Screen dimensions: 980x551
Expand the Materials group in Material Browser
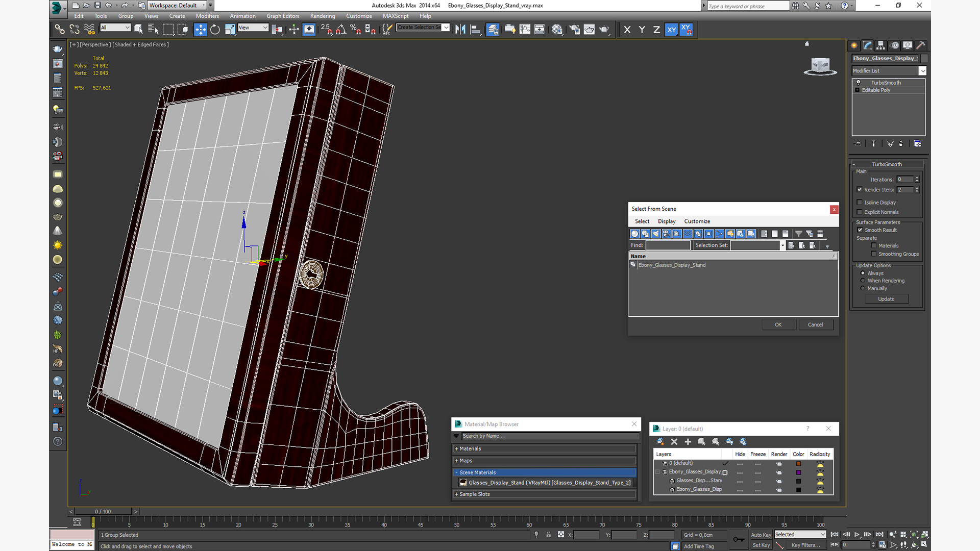tap(545, 449)
